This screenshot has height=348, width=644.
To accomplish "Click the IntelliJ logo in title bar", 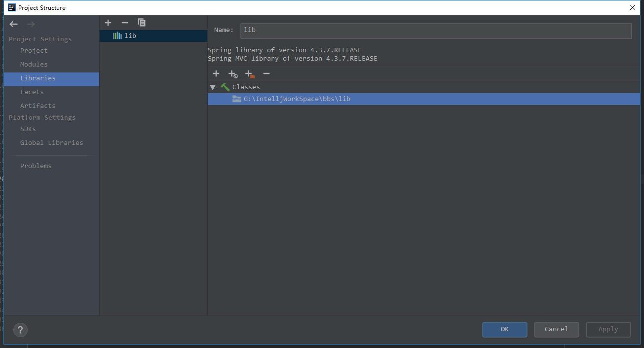I will tap(12, 7).
